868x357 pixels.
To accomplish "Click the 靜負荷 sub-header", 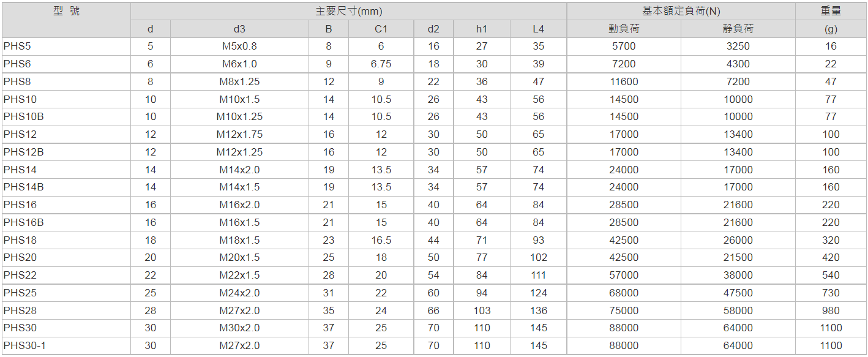I will click(x=738, y=29).
